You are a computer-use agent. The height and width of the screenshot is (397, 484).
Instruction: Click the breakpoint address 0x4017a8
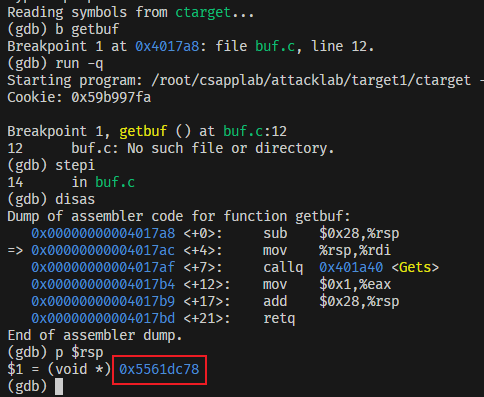[167, 46]
